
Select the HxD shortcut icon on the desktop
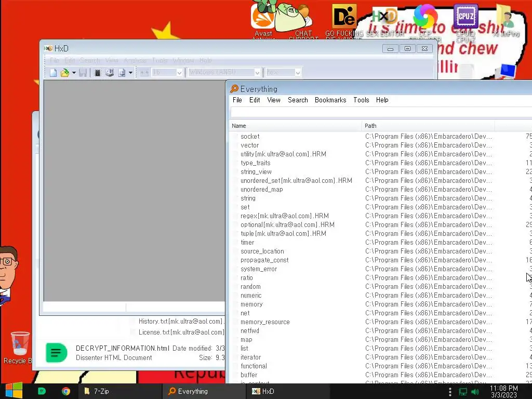point(384,21)
